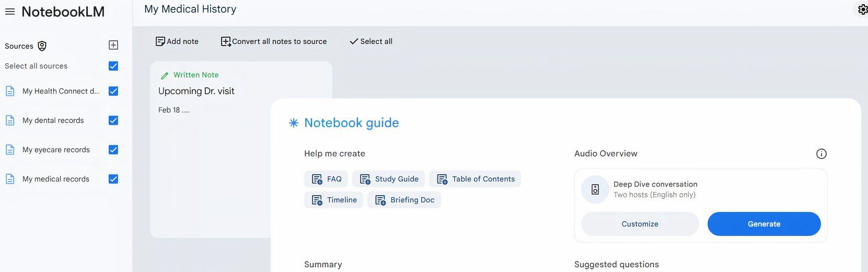
Task: Click the document icon for My eyecare records
Action: click(10, 150)
